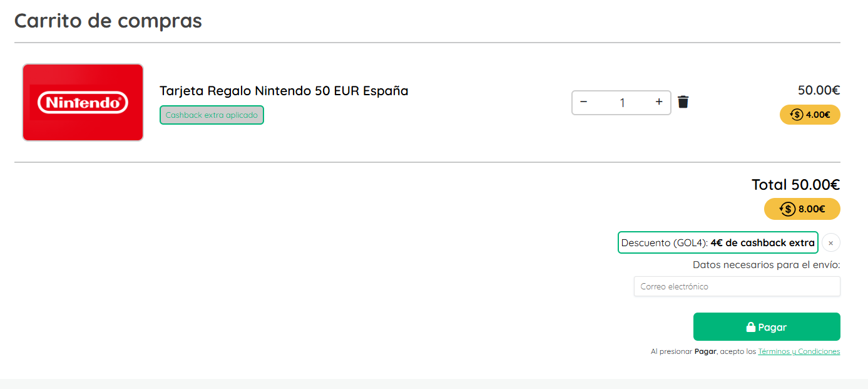The height and width of the screenshot is (389, 868).
Task: Click the item price 50.00€
Action: [819, 90]
